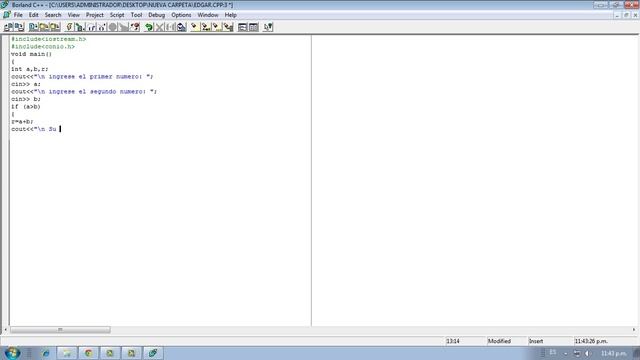Click the toolbar icon with red marks
Screen dimensions: 640x360
pos(135,27)
